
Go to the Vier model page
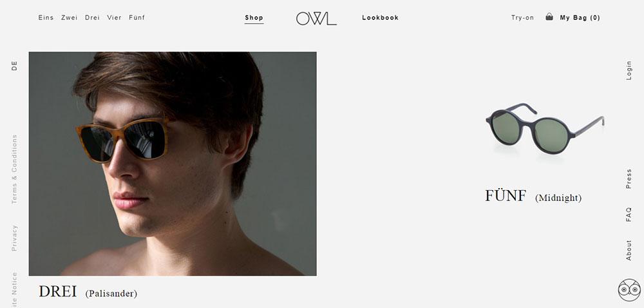[x=114, y=17]
